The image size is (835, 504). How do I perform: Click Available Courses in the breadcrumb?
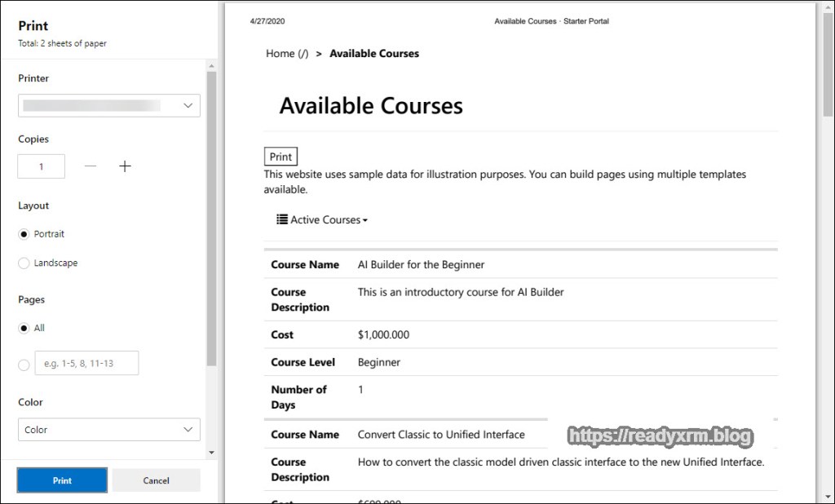pyautogui.click(x=374, y=54)
